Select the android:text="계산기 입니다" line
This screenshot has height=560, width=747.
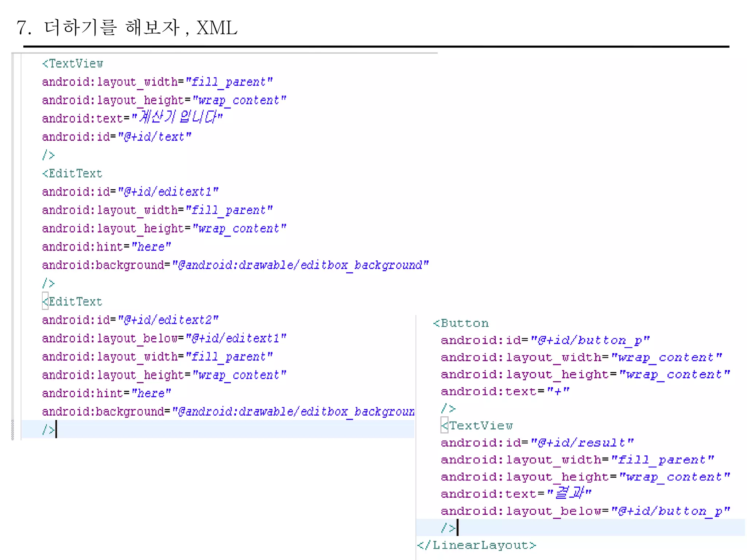pyautogui.click(x=132, y=118)
